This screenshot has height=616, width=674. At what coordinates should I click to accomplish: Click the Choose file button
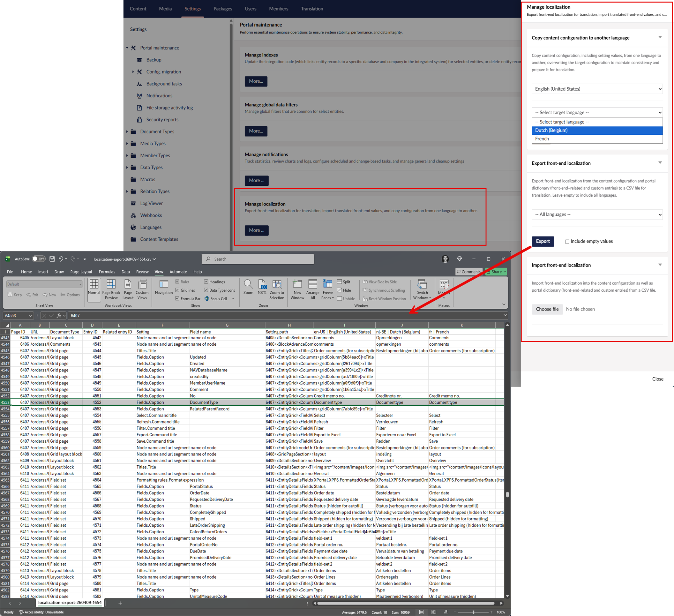pos(547,309)
